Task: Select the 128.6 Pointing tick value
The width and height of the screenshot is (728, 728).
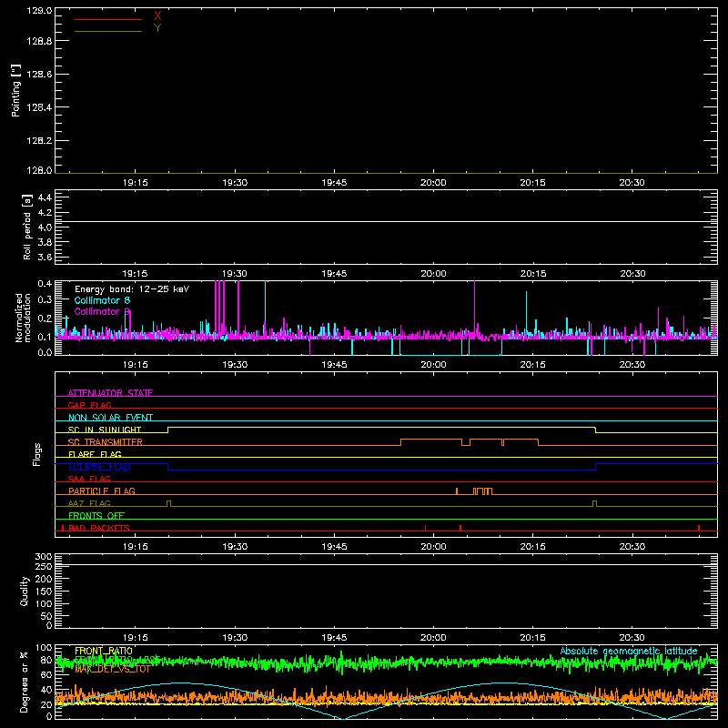Action: coord(39,75)
